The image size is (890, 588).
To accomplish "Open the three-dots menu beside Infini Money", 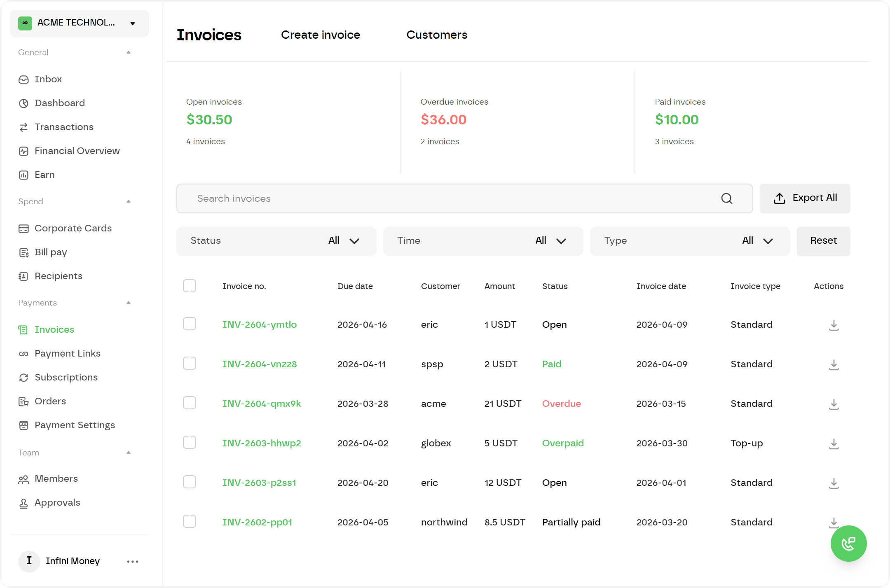I will (133, 562).
